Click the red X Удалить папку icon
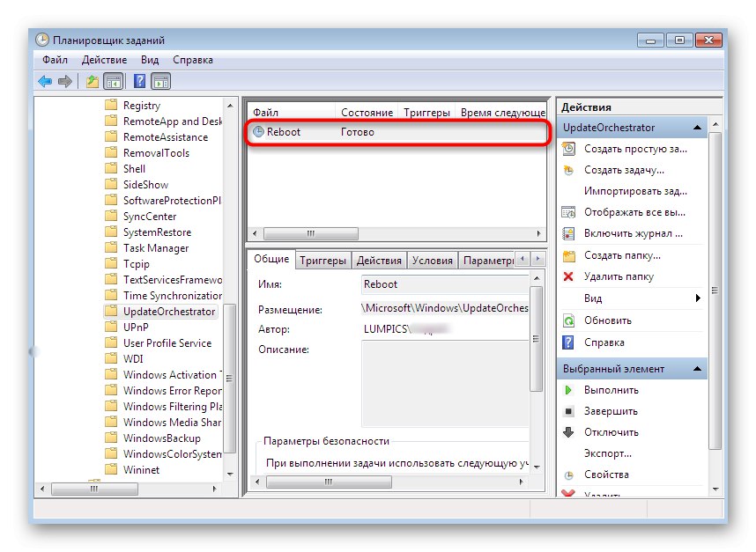 (569, 276)
